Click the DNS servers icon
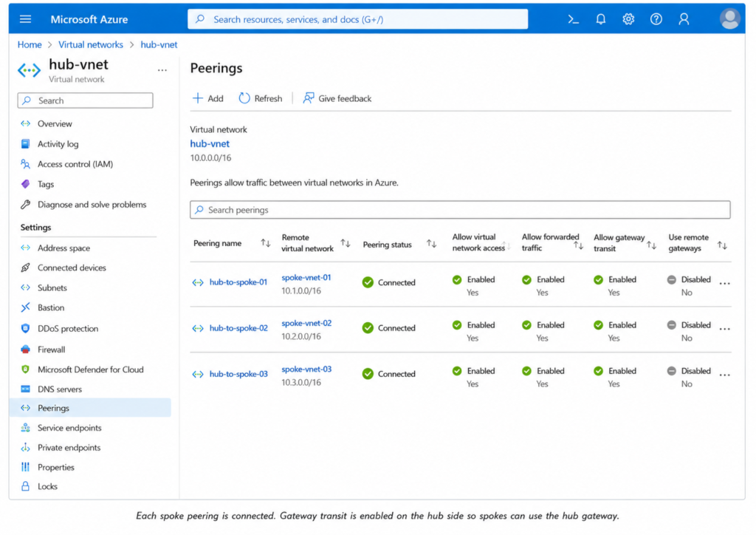This screenshot has width=756, height=535. point(26,389)
